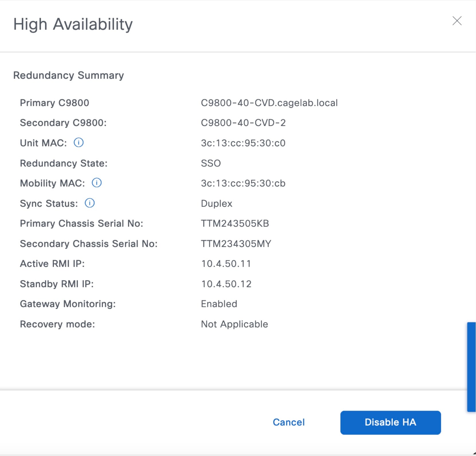
Task: Select secondary chassis serial TTM234305MY
Action: tap(236, 244)
